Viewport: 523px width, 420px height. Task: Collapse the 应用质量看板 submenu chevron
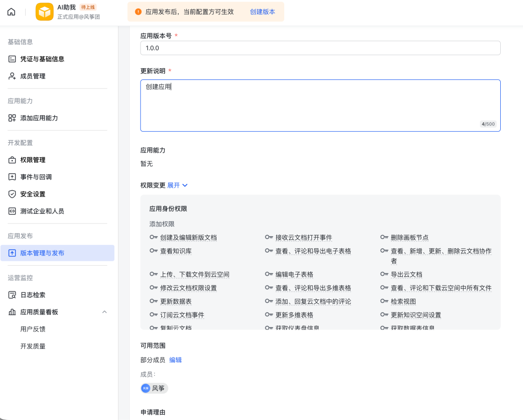click(x=105, y=312)
